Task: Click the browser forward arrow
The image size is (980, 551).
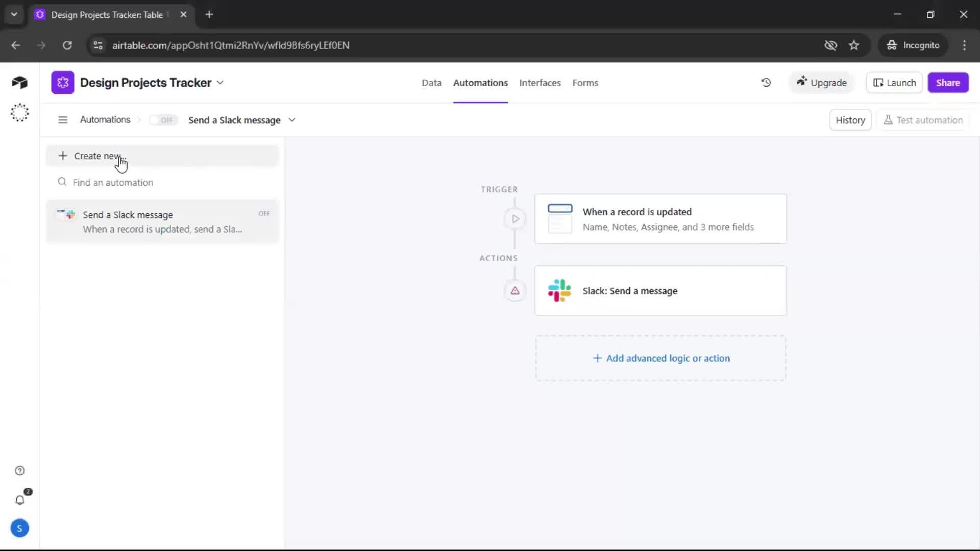Action: point(41,45)
